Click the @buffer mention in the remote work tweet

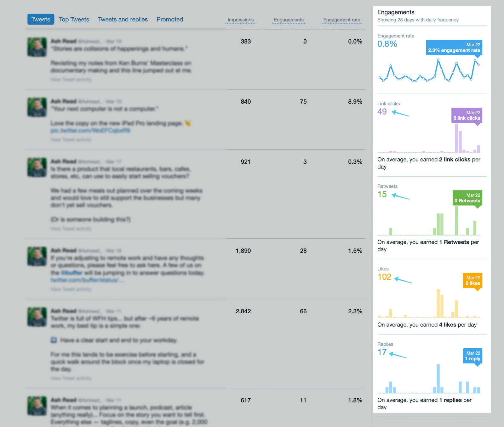72,273
